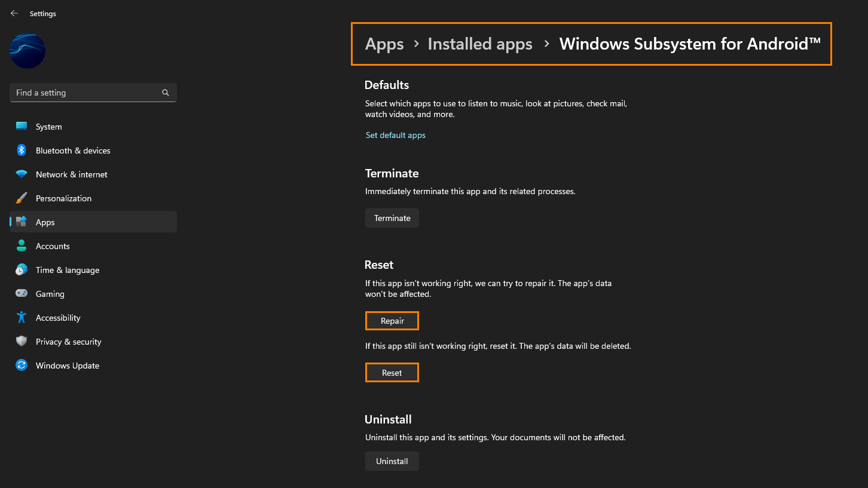This screenshot has width=868, height=488.
Task: Navigate to Installed apps breadcrumb
Action: (480, 44)
